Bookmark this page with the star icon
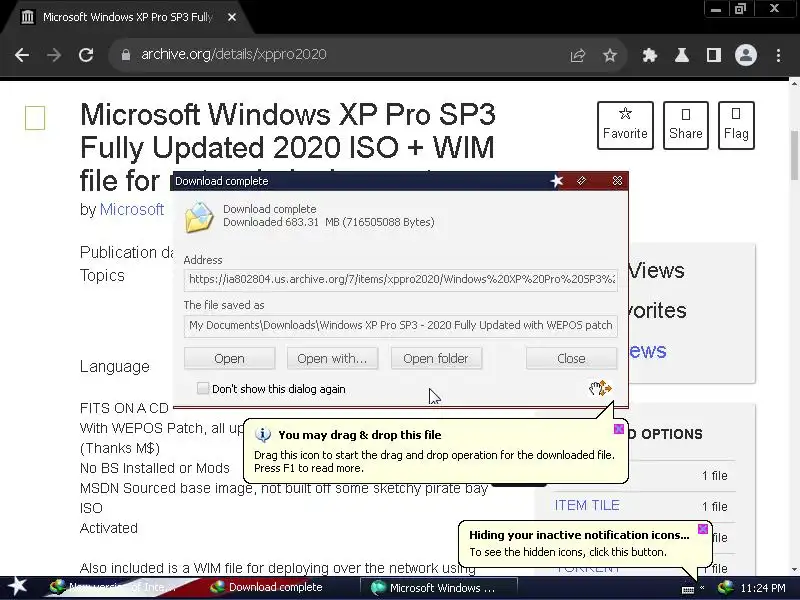 point(610,55)
